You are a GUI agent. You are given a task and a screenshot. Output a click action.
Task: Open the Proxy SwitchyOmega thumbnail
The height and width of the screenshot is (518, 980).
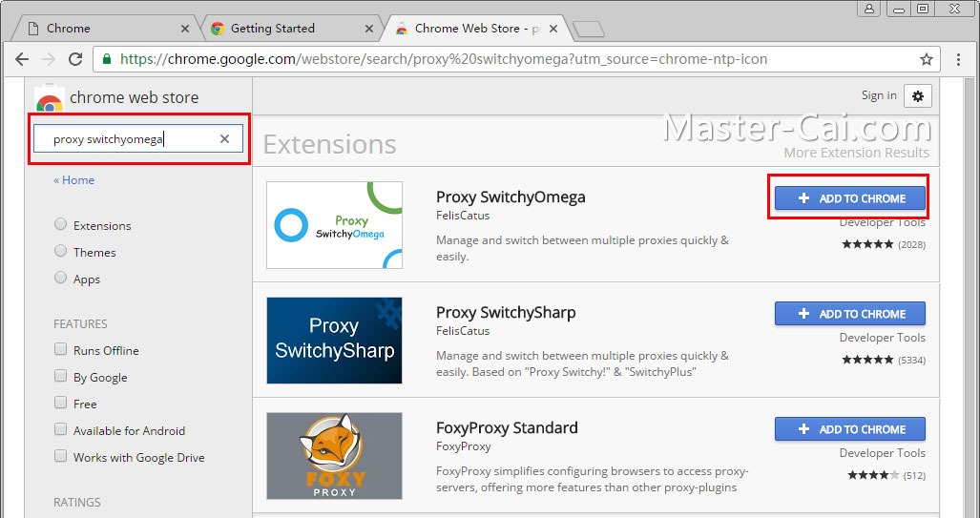tap(334, 225)
